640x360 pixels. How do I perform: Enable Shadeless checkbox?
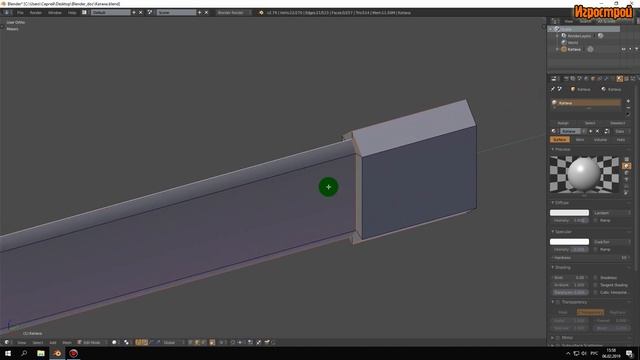[596, 278]
